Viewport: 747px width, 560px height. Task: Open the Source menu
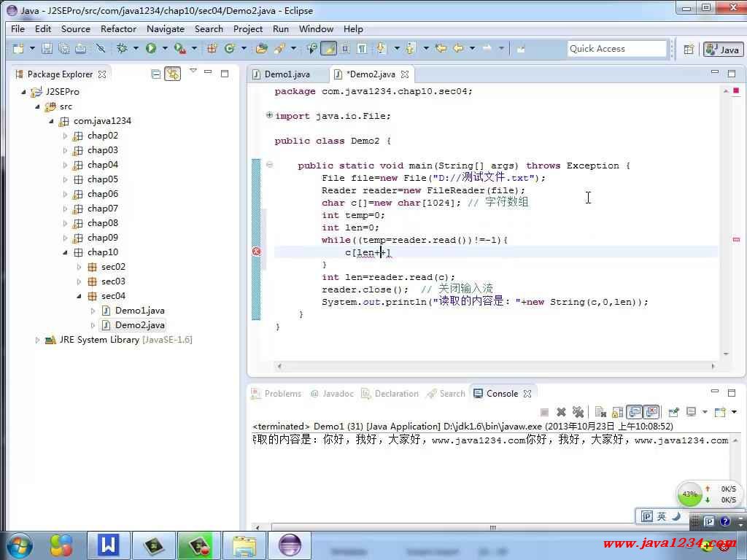point(75,28)
